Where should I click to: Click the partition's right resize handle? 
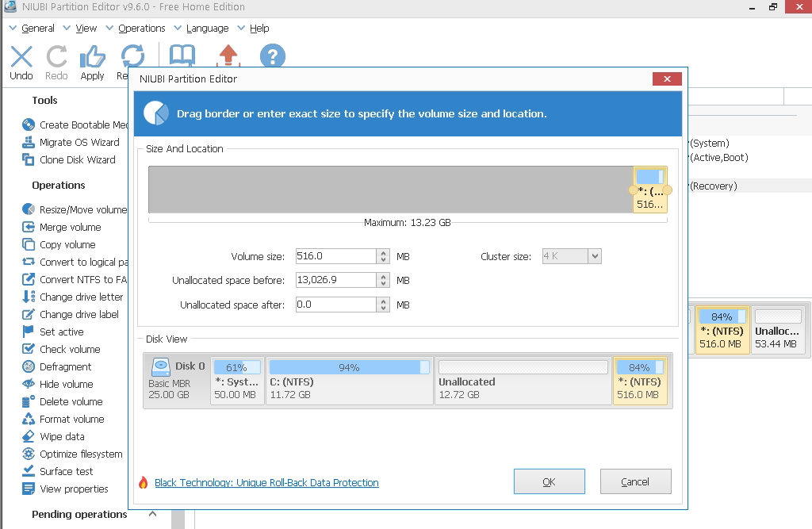pos(667,190)
